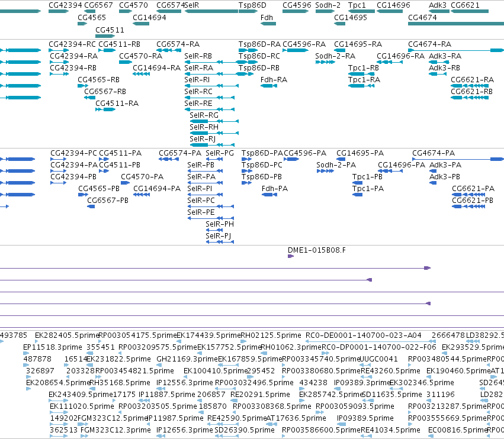
Task: Click the GH21169.3prime EST label
Action: point(187,359)
